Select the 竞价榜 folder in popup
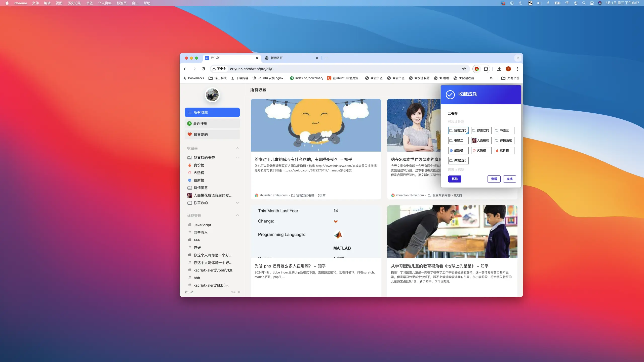644x362 pixels. (504, 151)
